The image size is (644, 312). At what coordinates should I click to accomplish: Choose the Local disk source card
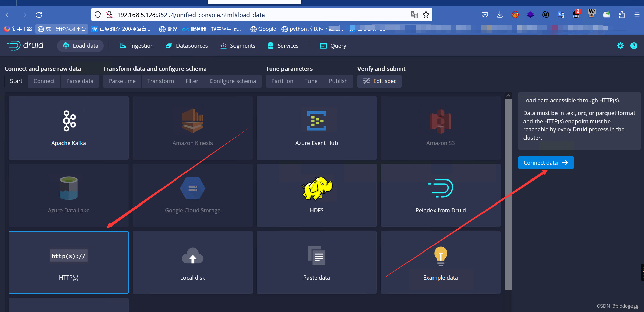[193, 262]
